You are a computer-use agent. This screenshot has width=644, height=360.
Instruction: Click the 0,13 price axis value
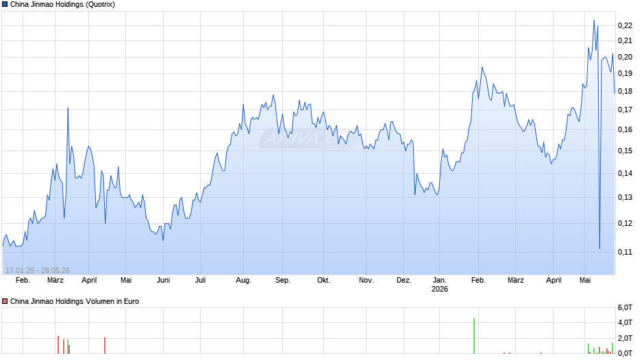tap(625, 197)
